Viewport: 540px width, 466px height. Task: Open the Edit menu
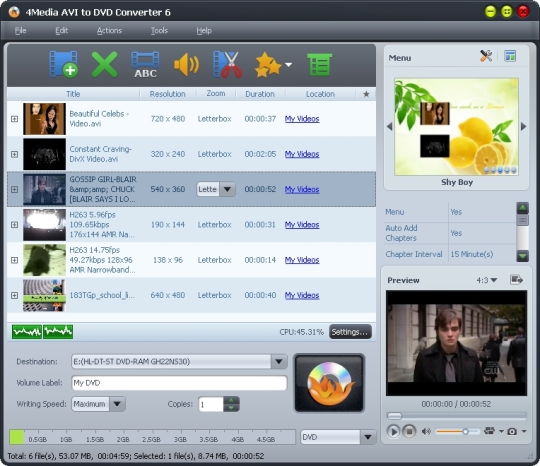61,30
